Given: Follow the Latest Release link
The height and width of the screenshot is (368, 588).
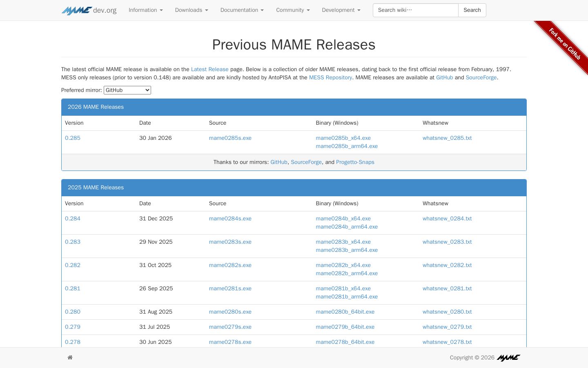Looking at the screenshot, I should (x=210, y=70).
